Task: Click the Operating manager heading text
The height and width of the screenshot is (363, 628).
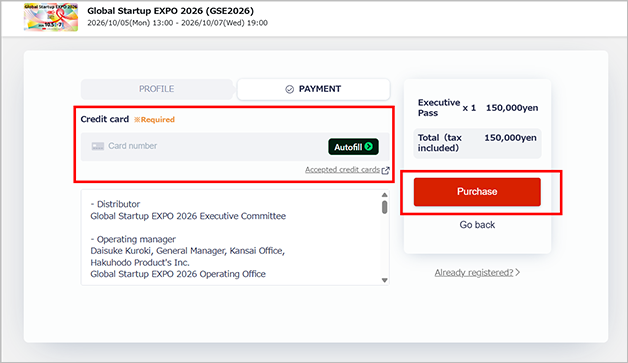Action: tap(133, 239)
